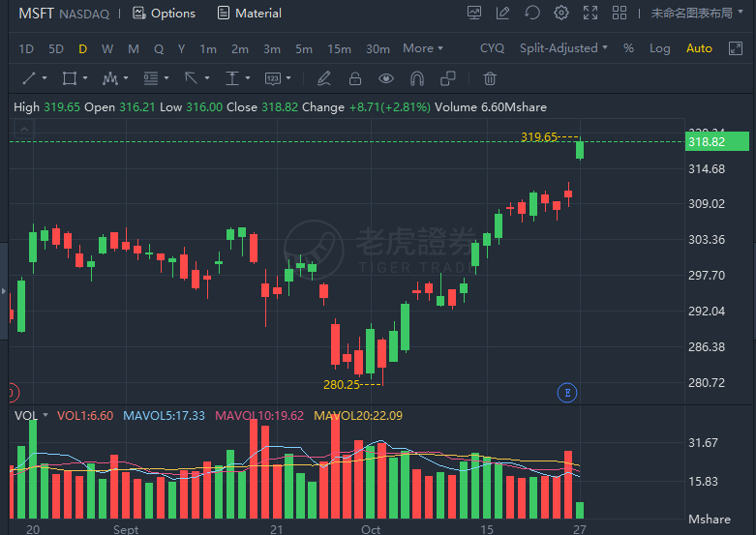Select the arrow drawing tool
The height and width of the screenshot is (535, 756).
(x=192, y=78)
